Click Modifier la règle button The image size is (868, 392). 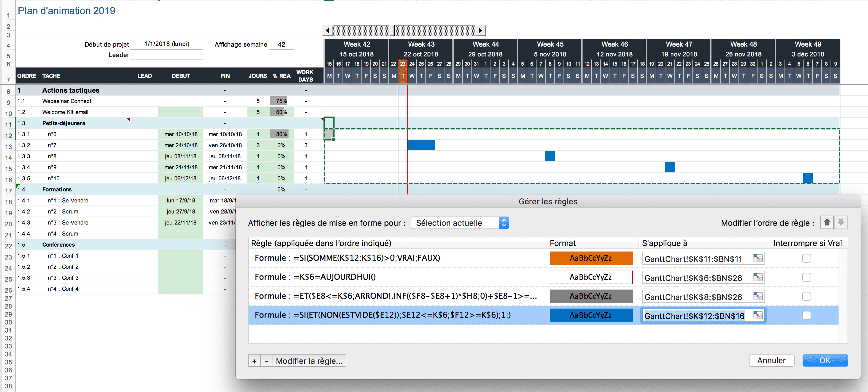(309, 361)
